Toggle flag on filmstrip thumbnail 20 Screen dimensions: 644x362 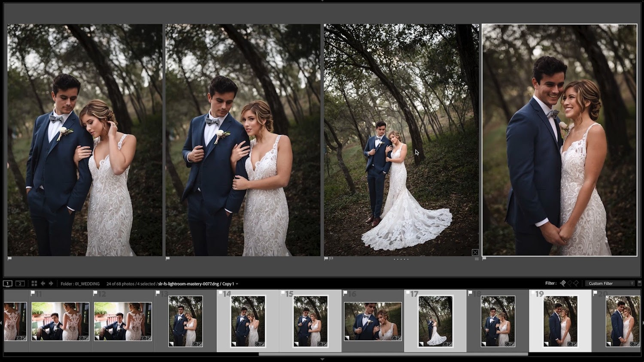click(x=595, y=293)
